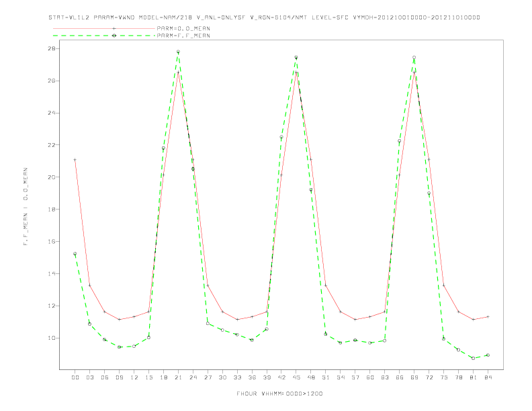
Task: Click the lowest green circle at hour 81
Action: 474,358
